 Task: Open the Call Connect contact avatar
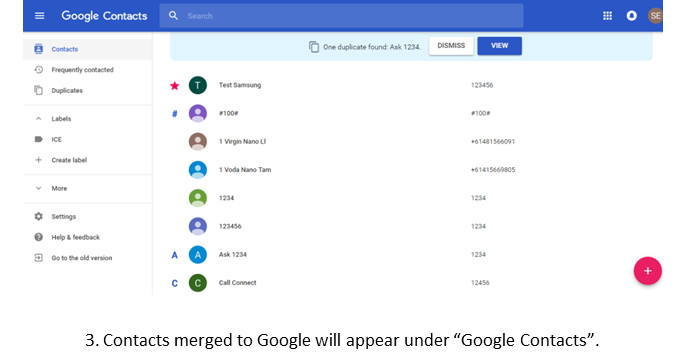(198, 283)
